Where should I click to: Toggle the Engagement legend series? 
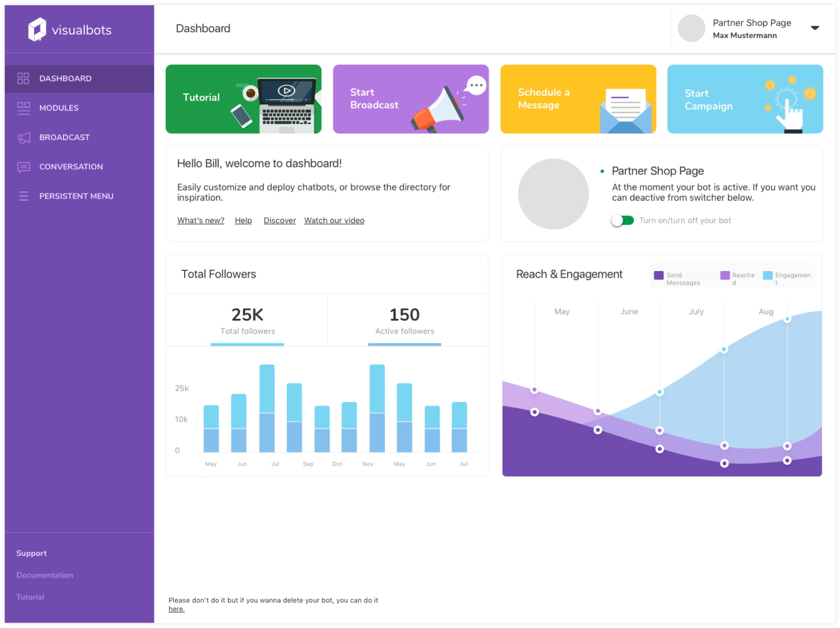point(768,275)
